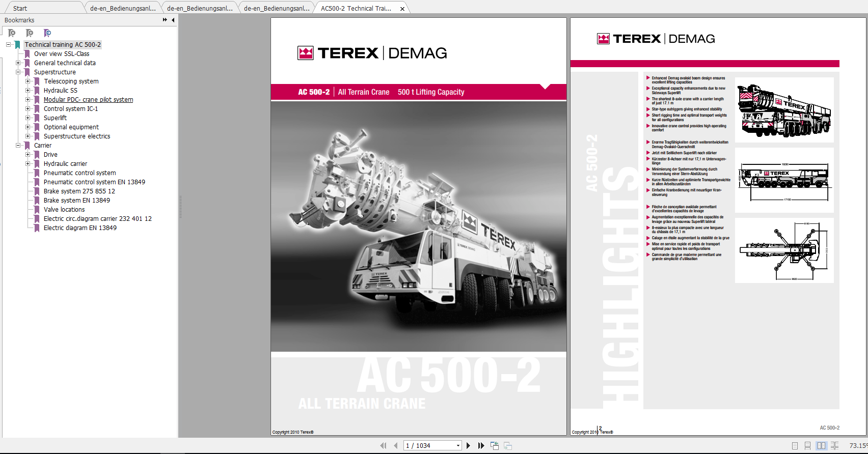Screen dimensions: 868x454
Task: Expand the bookmarks panel options arrows
Action: 165,20
